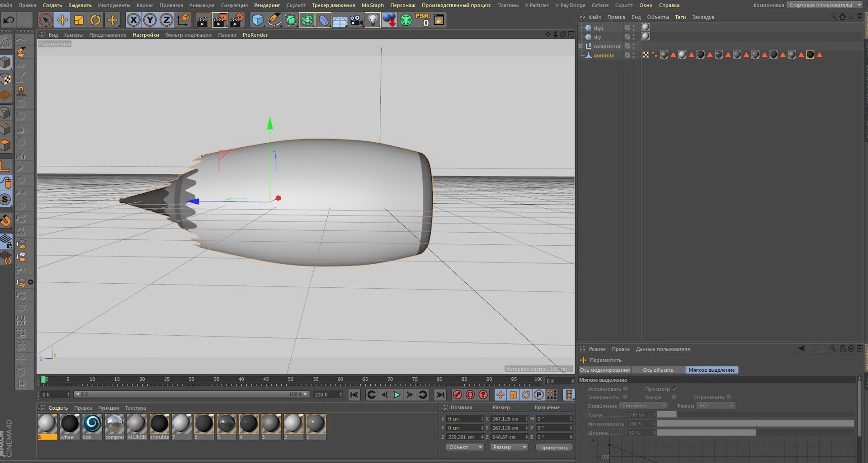Add a Light object via bulb icon
This screenshot has height=463, width=868.
click(372, 20)
